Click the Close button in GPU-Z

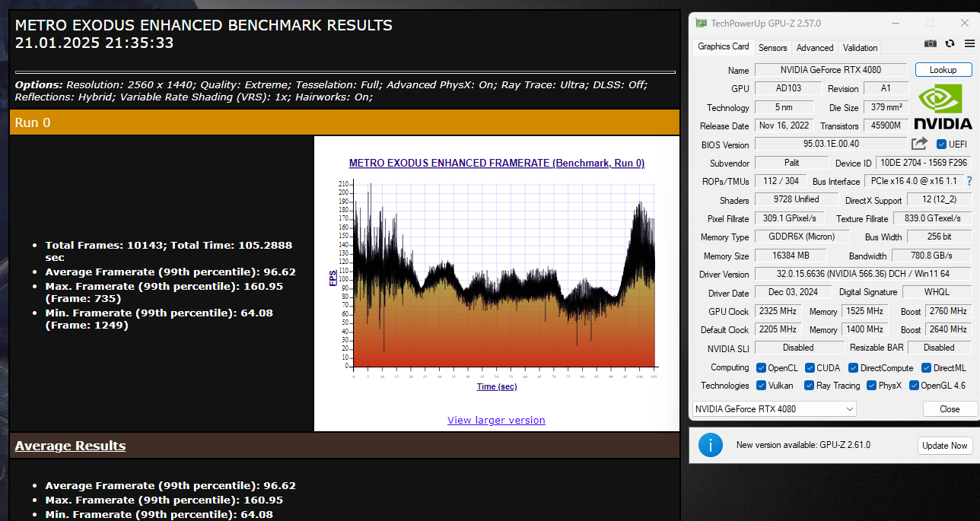tap(950, 408)
